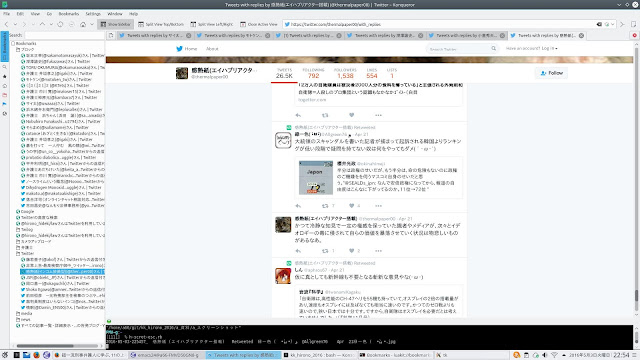Open the Up history dropdown arrow
The width and height of the screenshot is (640, 360).
coord(51,24)
